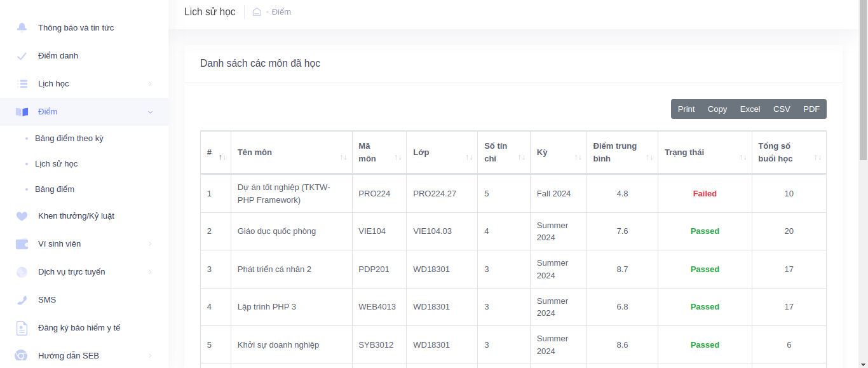Click course name Giáo dục quốc phòng

[276, 231]
